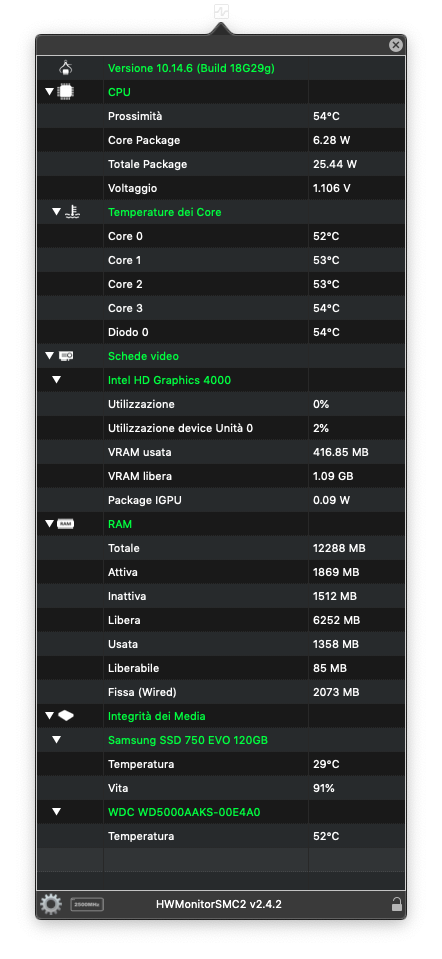Select Intel HD Graphics 4000 label
Viewport: 442px width, 959px height.
(x=169, y=380)
